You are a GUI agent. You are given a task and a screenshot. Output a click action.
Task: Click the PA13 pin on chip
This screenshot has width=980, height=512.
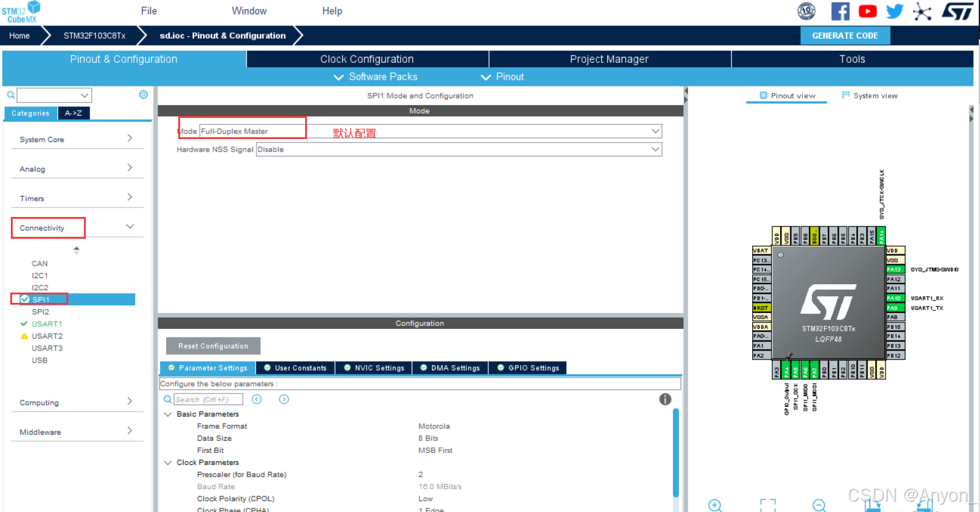pos(895,270)
